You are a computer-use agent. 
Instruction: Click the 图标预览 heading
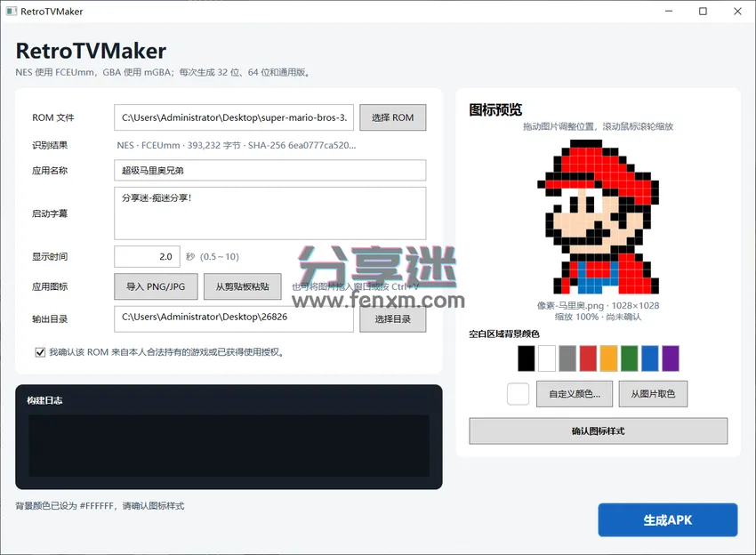[495, 110]
